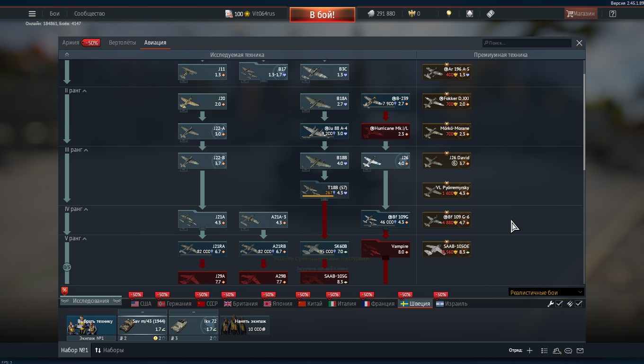This screenshot has width=644, height=364.
Task: Select the B18B bomber card
Action: coord(324,161)
